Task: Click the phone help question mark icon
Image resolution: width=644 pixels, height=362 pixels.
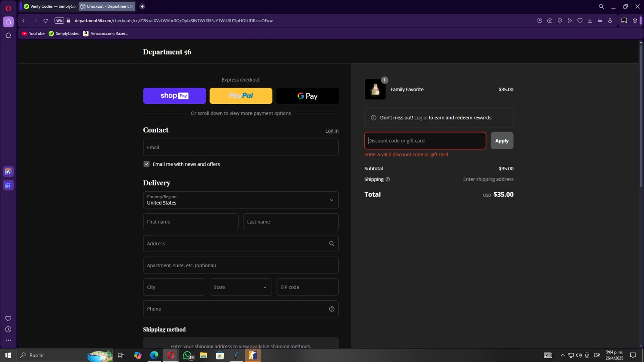Action: click(x=331, y=309)
